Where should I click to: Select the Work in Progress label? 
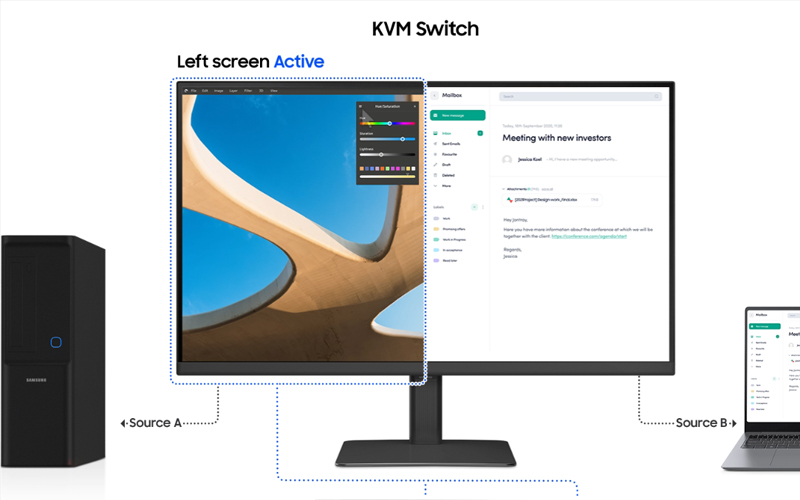[x=449, y=239]
